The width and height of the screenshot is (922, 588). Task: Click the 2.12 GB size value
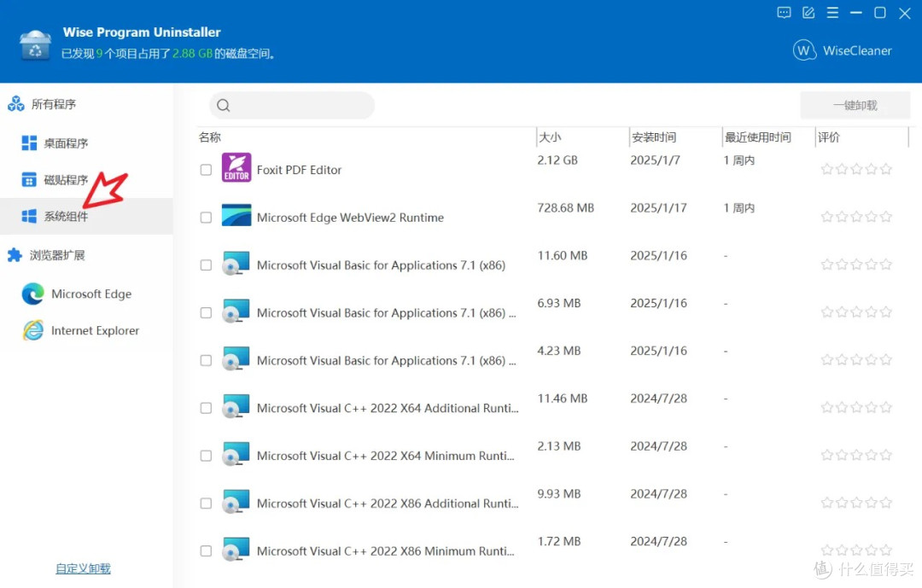(x=557, y=160)
